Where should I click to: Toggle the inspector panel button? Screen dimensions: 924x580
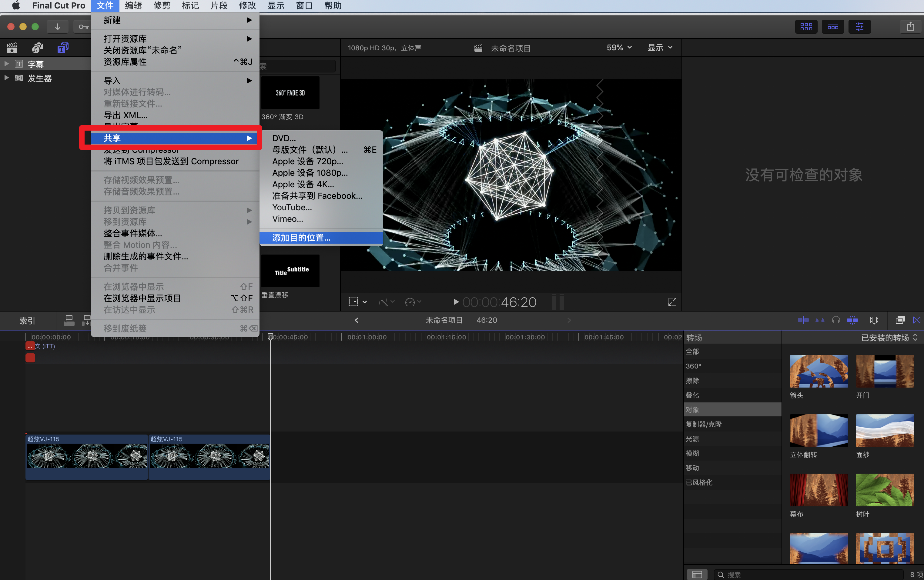pyautogui.click(x=859, y=26)
